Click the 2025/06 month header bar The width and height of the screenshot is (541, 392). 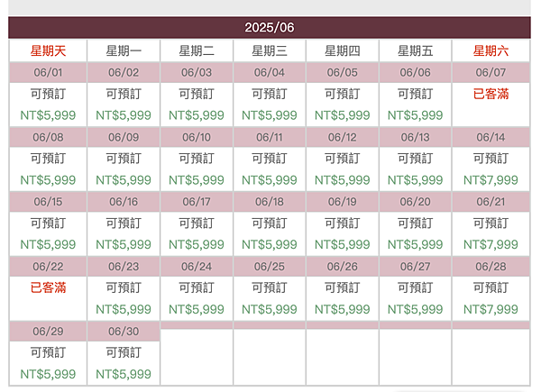point(270,27)
